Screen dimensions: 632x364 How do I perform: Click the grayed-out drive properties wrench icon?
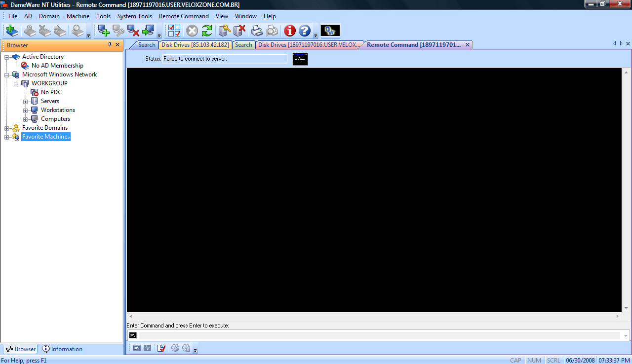click(30, 31)
